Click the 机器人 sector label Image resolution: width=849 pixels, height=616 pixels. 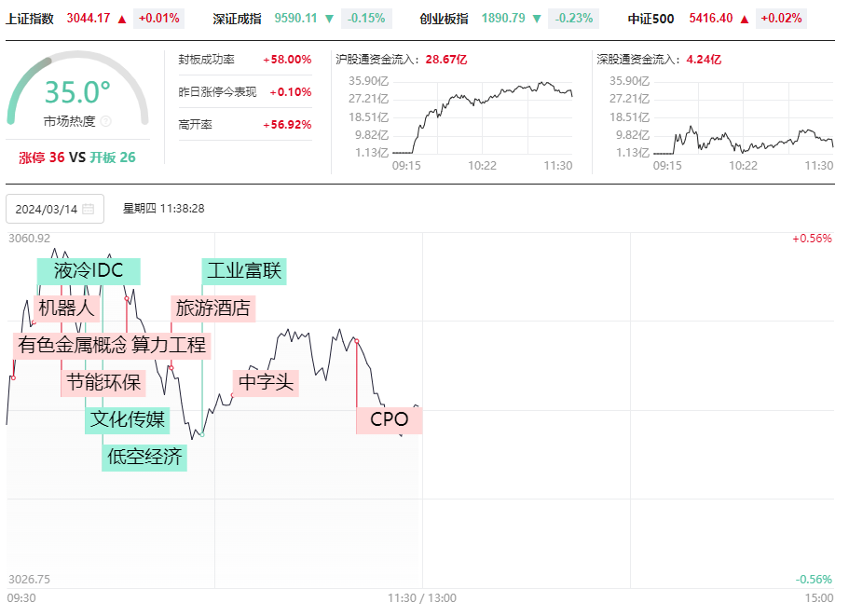pyautogui.click(x=66, y=308)
